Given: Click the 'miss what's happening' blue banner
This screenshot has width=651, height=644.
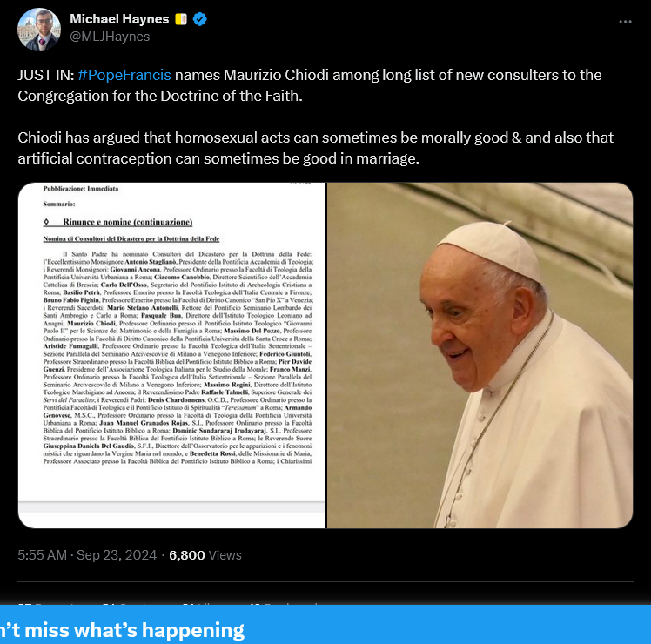Looking at the screenshot, I should click(x=325, y=625).
